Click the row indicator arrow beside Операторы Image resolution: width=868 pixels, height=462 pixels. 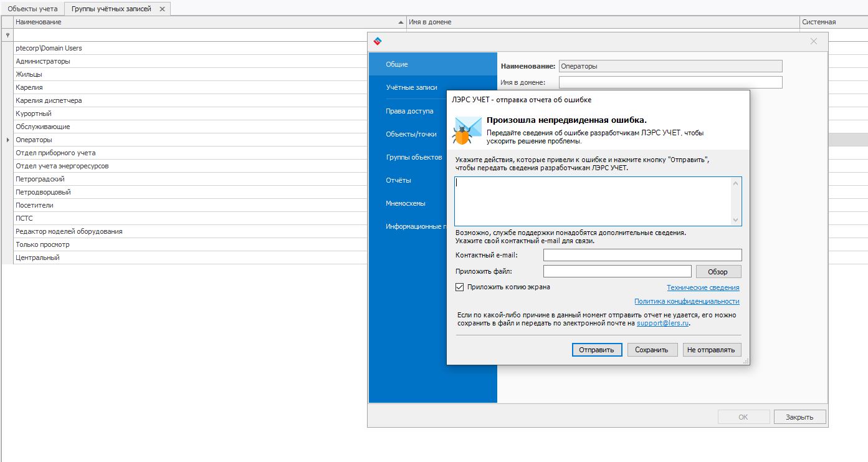click(7, 140)
